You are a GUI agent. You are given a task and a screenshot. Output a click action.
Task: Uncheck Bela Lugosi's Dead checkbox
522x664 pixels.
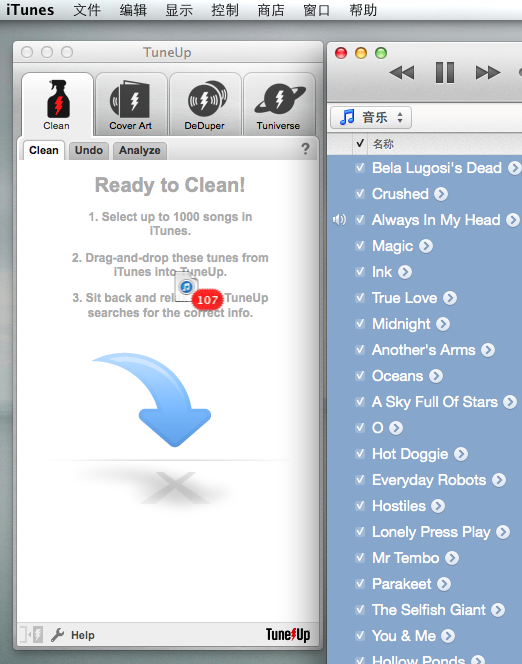(x=360, y=168)
